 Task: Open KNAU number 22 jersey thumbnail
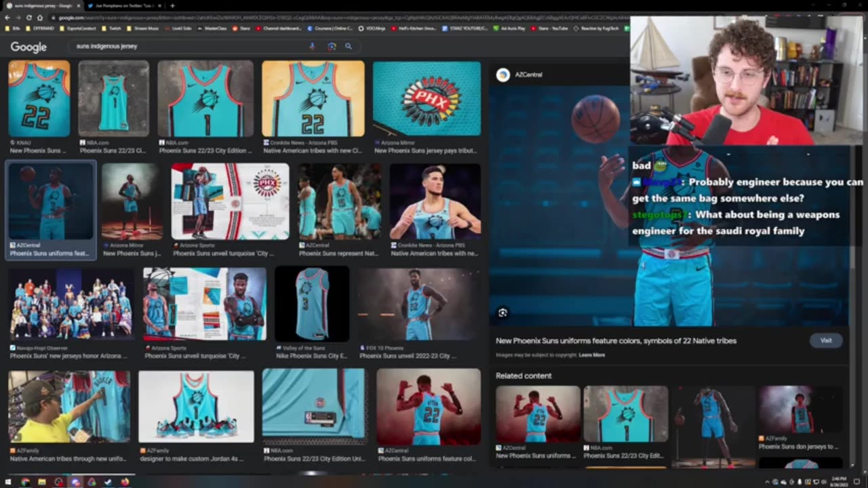tap(39, 99)
